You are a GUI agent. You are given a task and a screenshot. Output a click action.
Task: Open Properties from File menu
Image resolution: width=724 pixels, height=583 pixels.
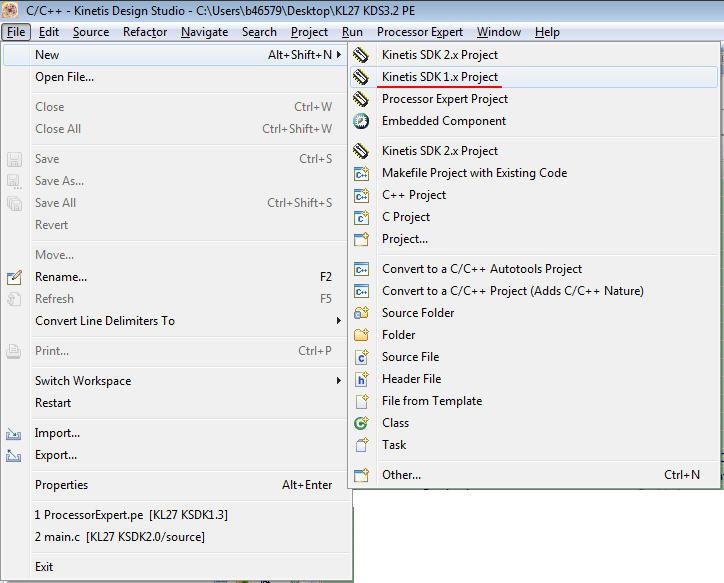tap(175, 485)
